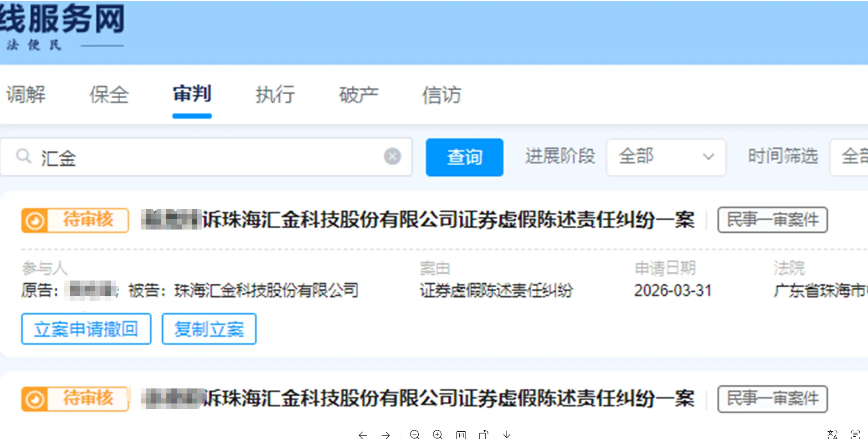Switch to the 执行 tab
The image size is (868, 439).
point(274,96)
